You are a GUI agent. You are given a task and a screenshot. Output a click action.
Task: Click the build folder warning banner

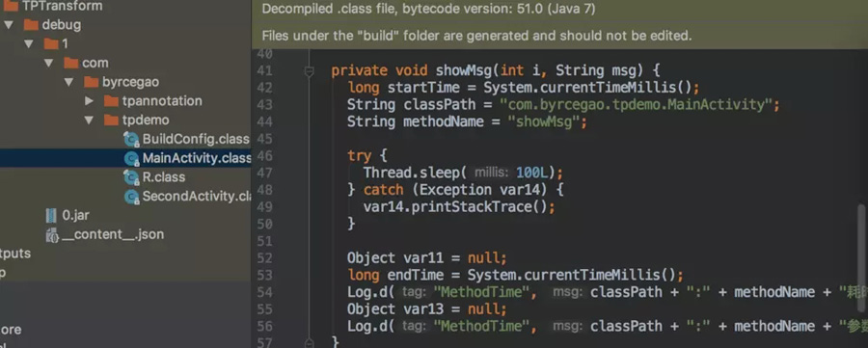click(x=559, y=36)
